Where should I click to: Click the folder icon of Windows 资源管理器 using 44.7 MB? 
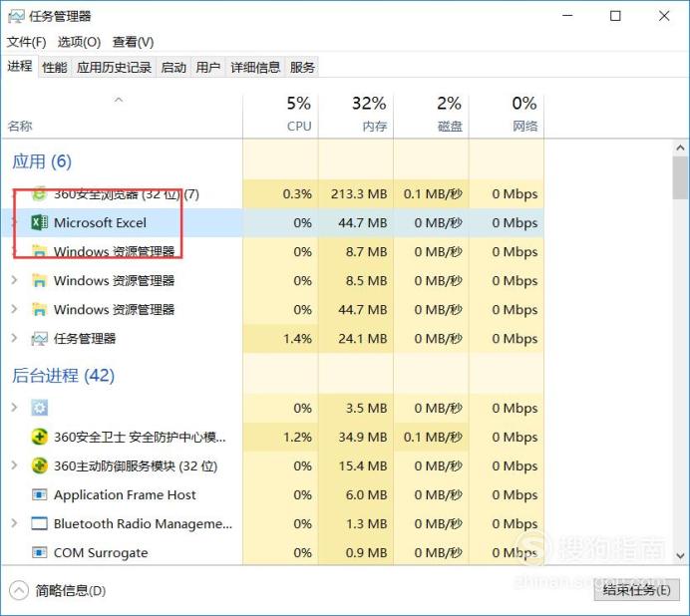(39, 310)
